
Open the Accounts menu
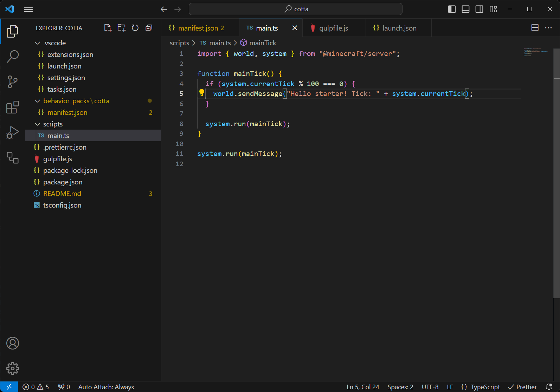pos(13,343)
